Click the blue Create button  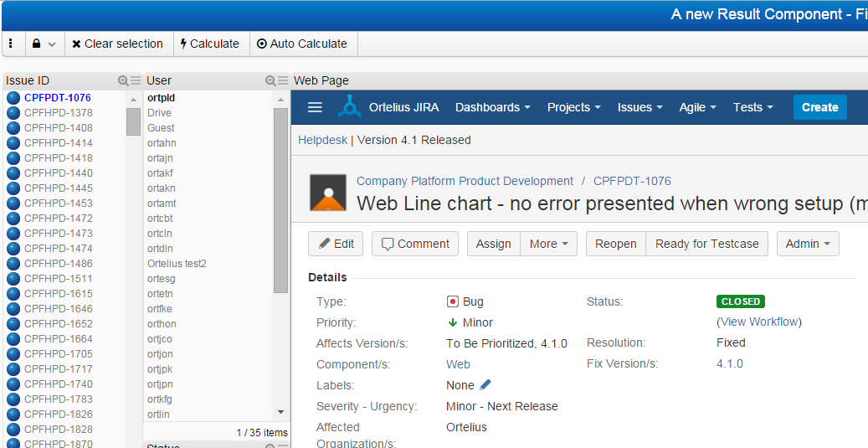[819, 107]
